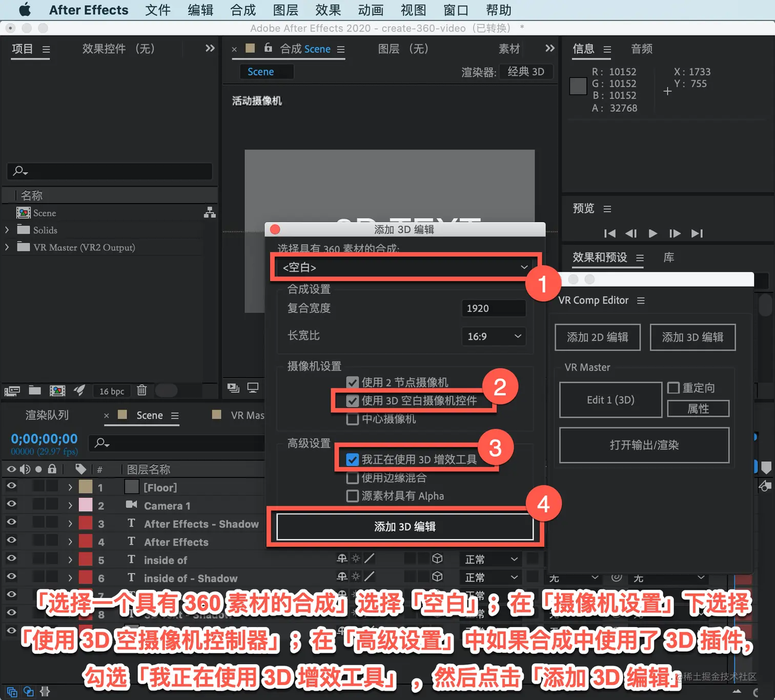Click the [Floor] layer label color swatch
This screenshot has width=775, height=700.
86,487
